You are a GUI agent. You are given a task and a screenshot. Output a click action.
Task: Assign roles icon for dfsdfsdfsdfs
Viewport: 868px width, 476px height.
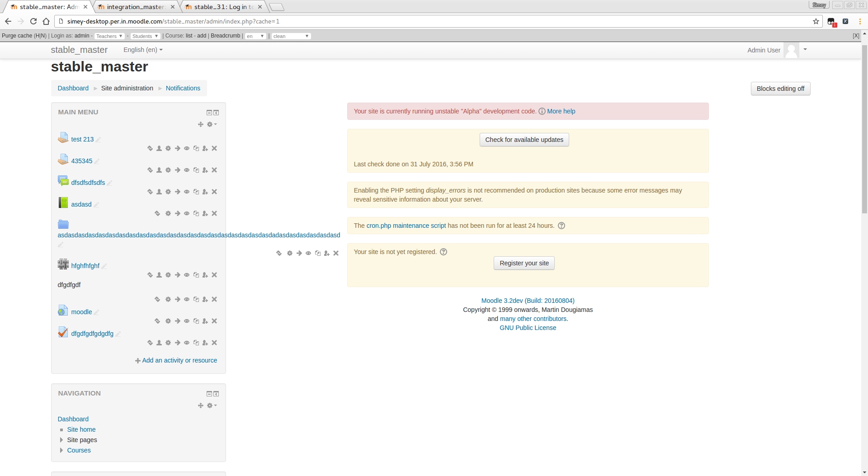pos(205,192)
